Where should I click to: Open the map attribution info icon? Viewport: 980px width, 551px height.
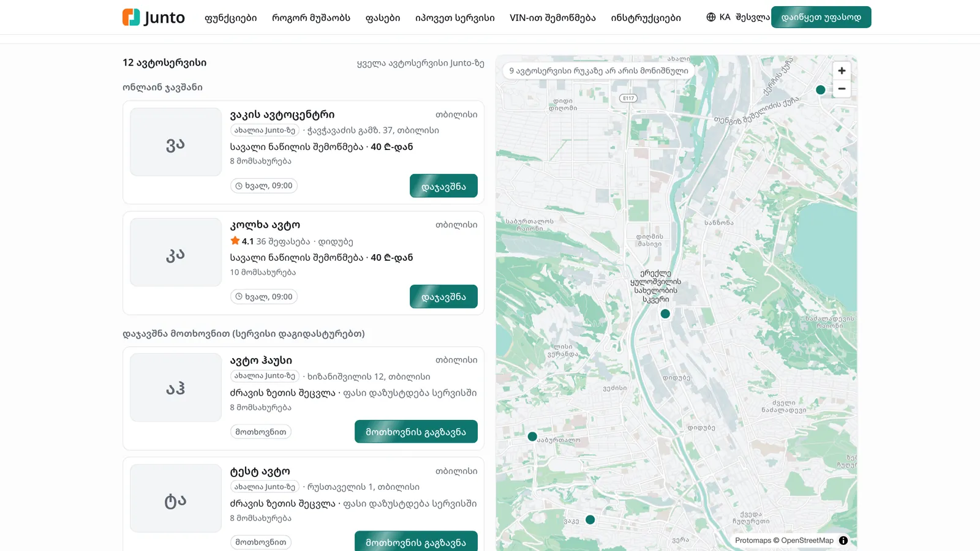click(x=843, y=541)
